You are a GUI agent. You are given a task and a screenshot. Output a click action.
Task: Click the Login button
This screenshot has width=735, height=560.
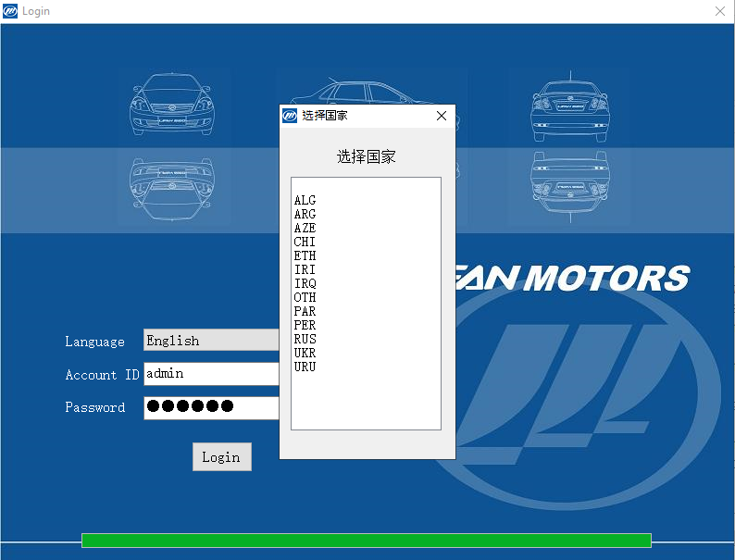pos(222,457)
